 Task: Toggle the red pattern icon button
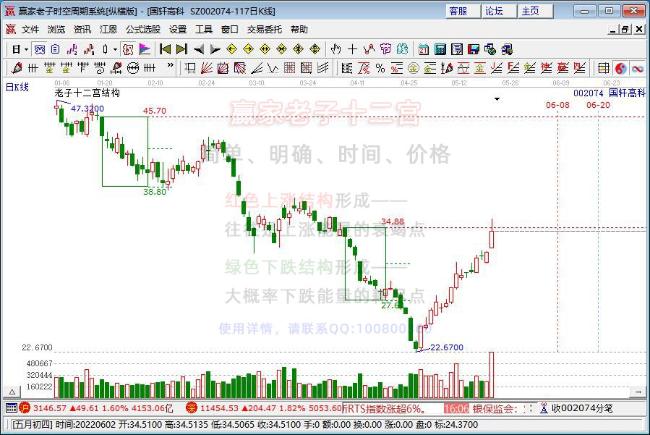(128, 49)
